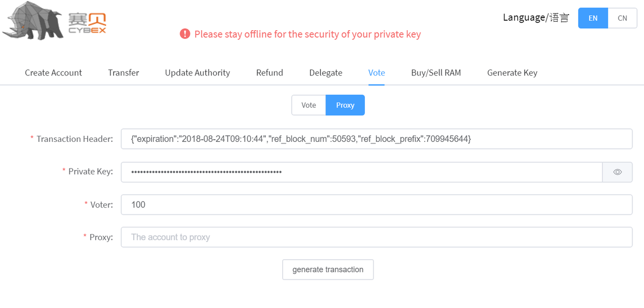This screenshot has width=644, height=308.
Task: Select the Vote mode button
Action: tap(308, 105)
